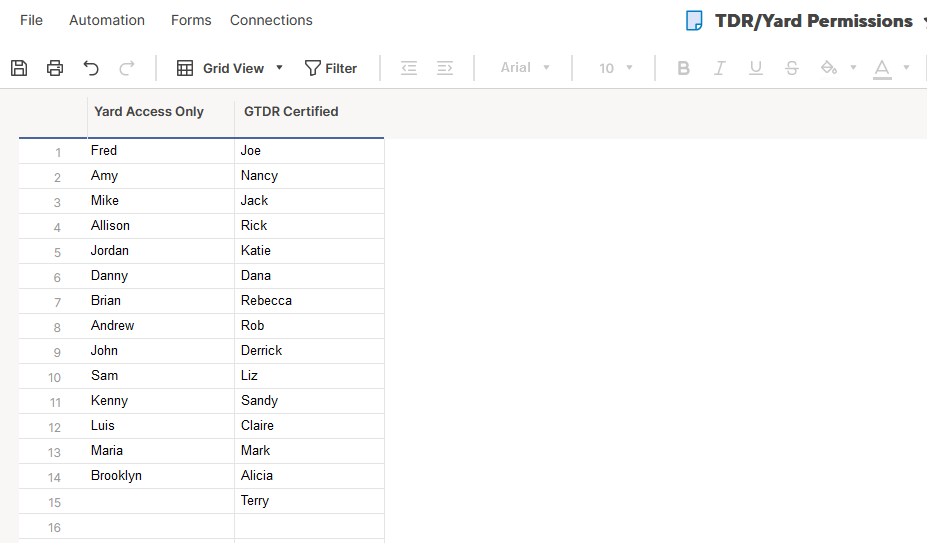Click the Save icon in toolbar

click(19, 68)
